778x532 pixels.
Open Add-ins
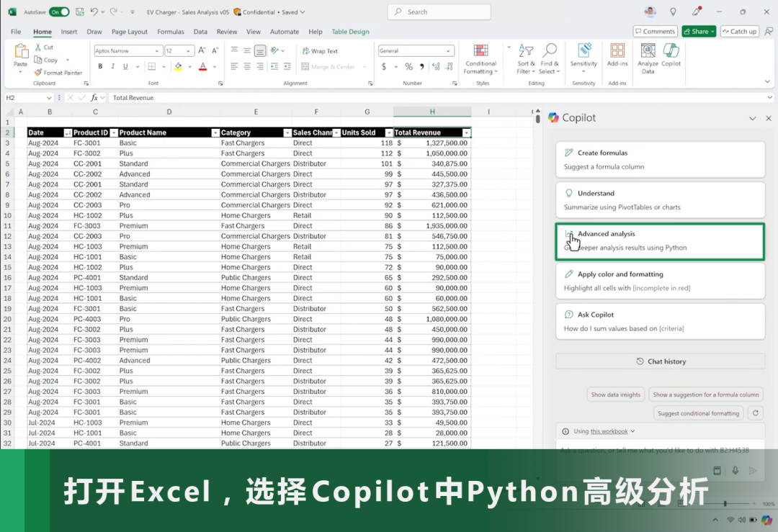pyautogui.click(x=617, y=55)
